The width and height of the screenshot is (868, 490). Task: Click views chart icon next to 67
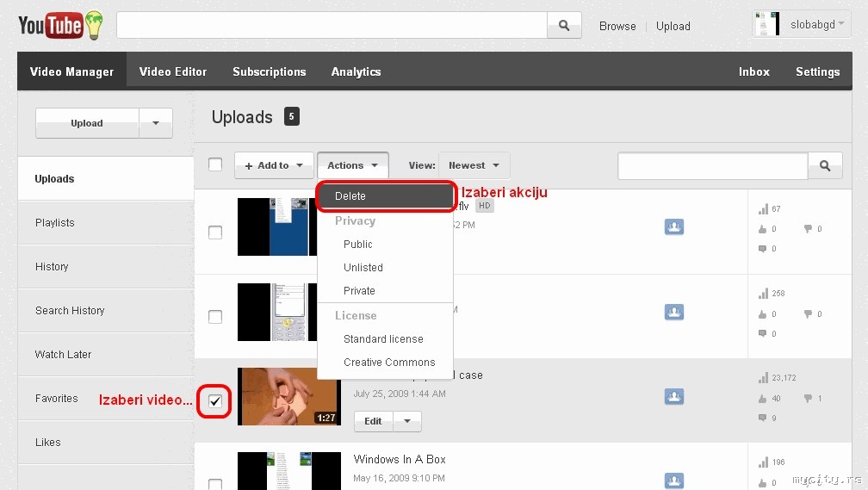point(763,208)
